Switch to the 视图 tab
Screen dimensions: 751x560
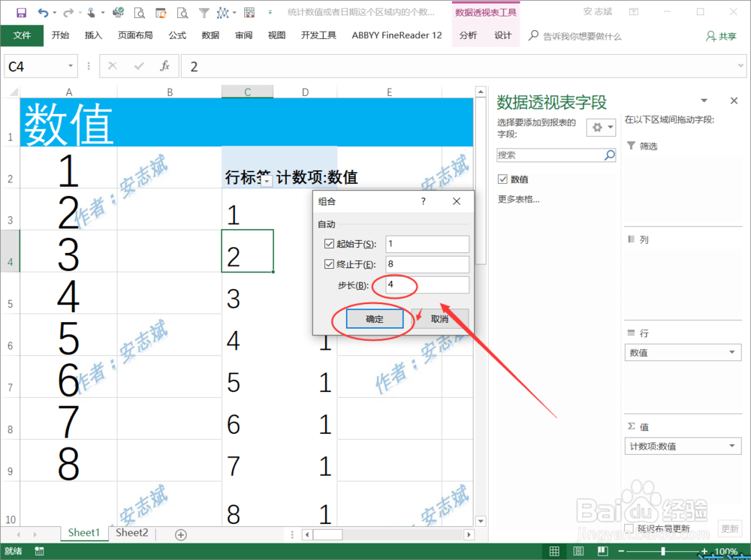click(277, 35)
